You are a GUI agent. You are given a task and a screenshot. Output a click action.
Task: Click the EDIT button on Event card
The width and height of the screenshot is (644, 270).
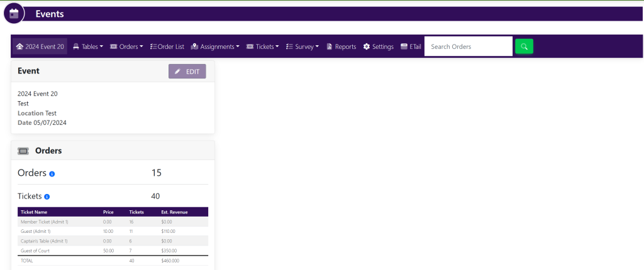(x=187, y=72)
